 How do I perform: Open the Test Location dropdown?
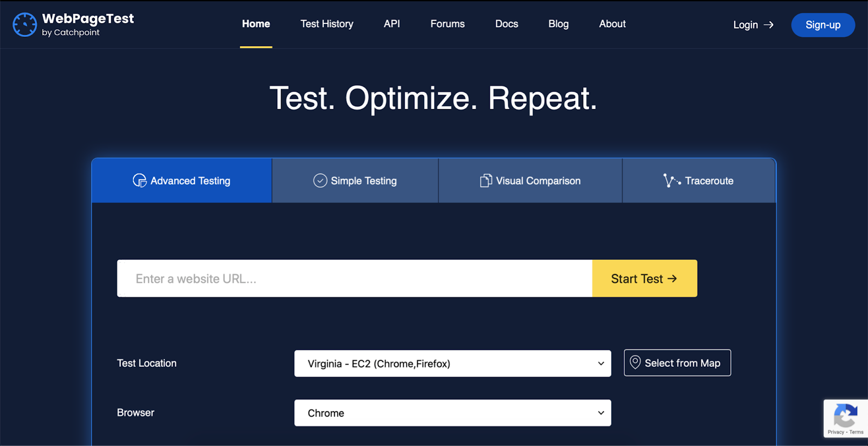(x=452, y=364)
